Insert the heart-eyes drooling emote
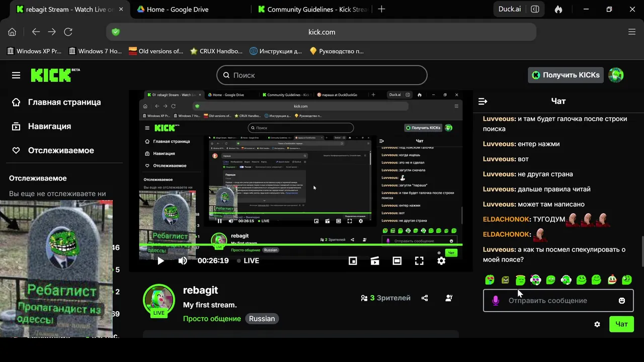 (x=490, y=280)
